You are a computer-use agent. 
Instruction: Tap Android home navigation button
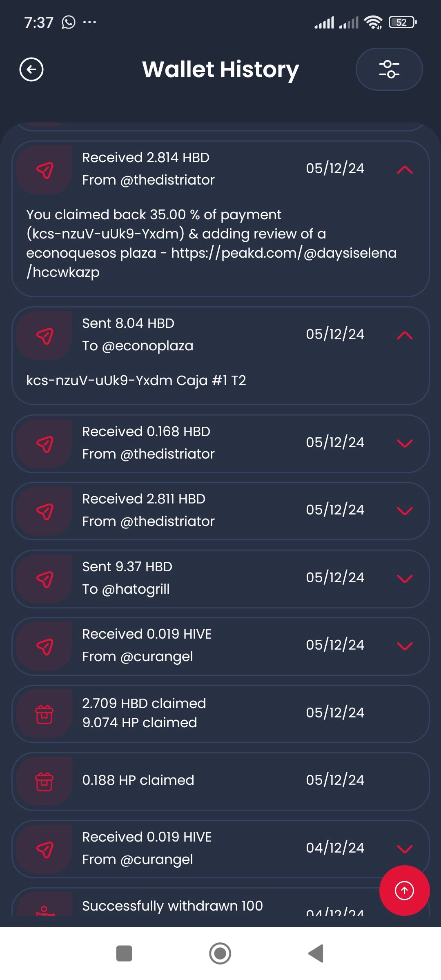point(220,953)
